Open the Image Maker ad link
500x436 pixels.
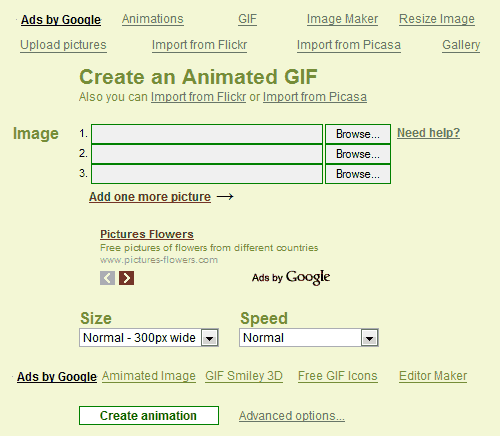pyautogui.click(x=342, y=19)
